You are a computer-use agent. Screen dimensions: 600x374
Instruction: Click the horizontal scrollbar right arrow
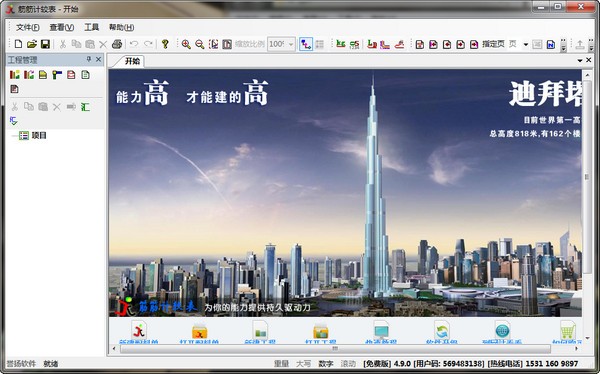point(577,349)
